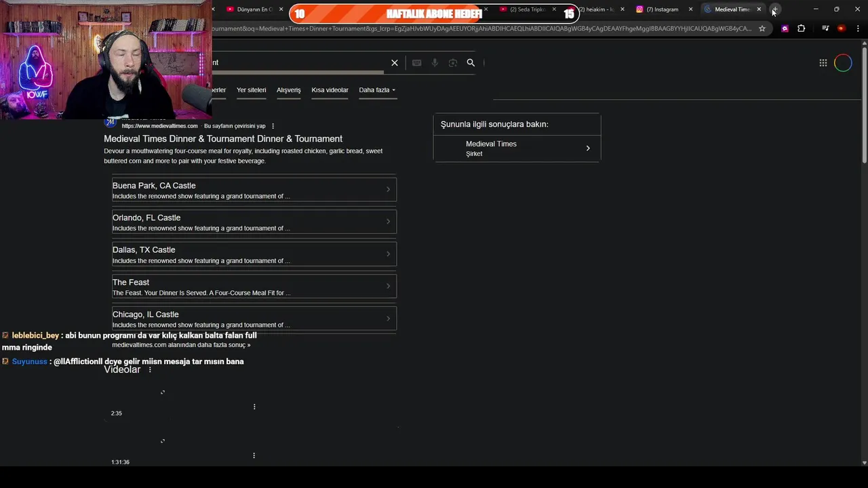Close the Instagram tab

(690, 9)
